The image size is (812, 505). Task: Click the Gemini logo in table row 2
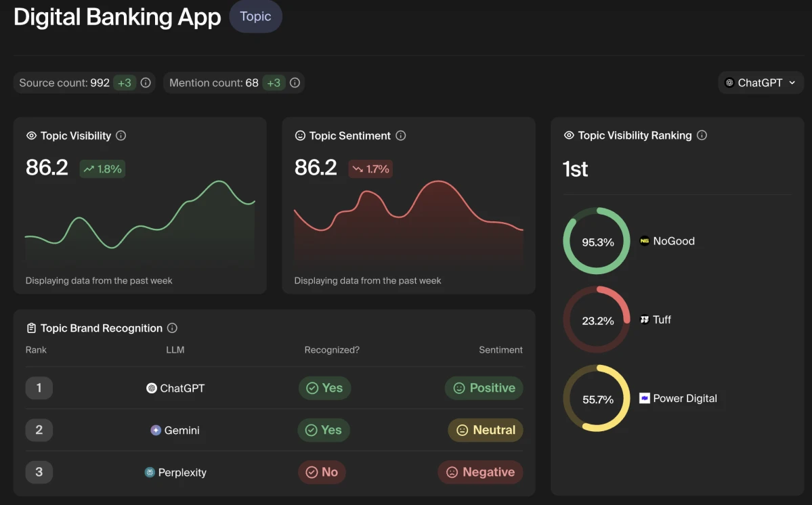(155, 430)
